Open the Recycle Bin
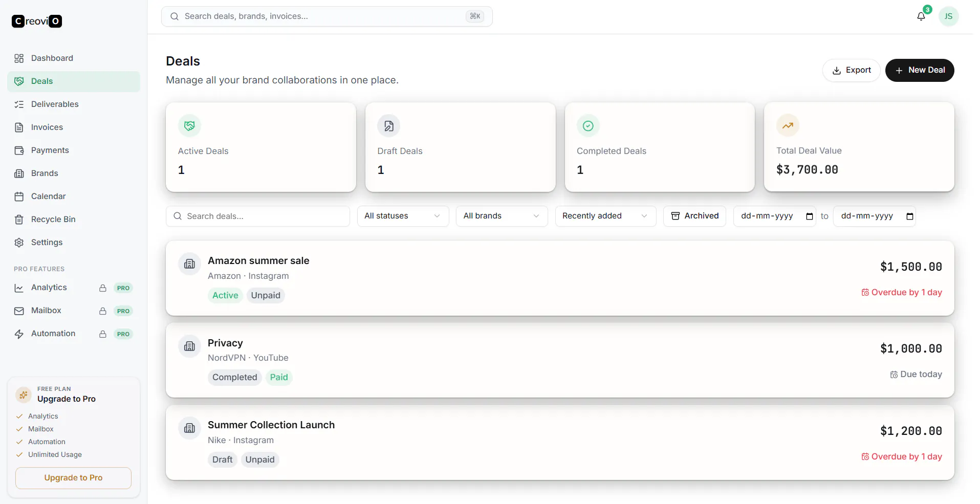 pos(74,220)
